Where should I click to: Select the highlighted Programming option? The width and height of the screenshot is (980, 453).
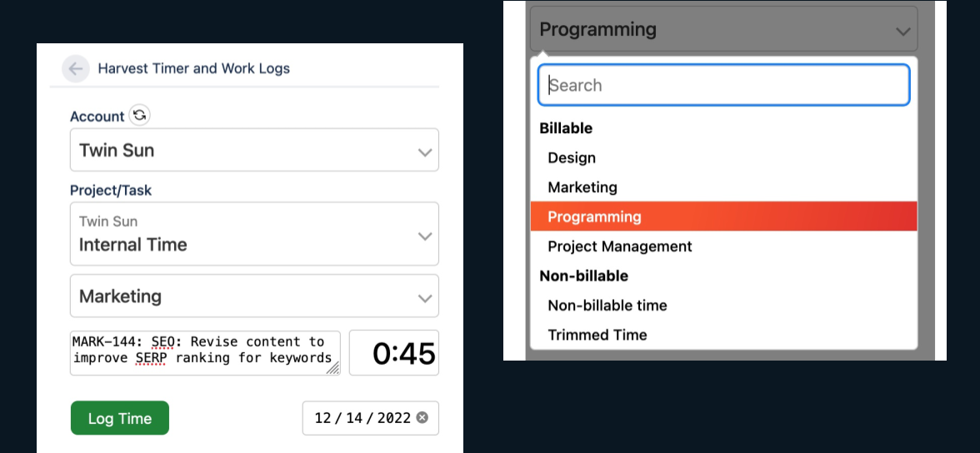[594, 217]
